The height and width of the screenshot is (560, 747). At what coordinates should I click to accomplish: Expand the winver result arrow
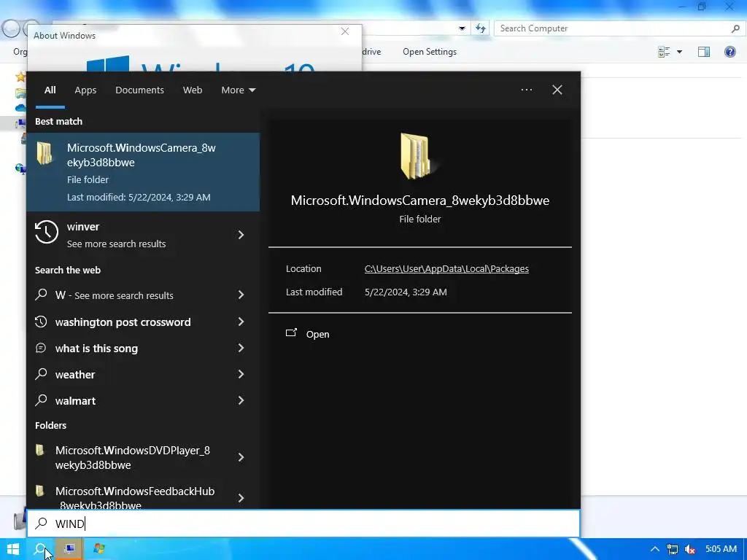point(241,235)
